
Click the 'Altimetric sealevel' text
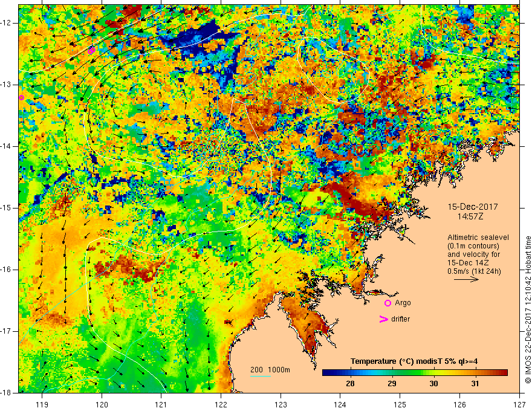pyautogui.click(x=478, y=238)
